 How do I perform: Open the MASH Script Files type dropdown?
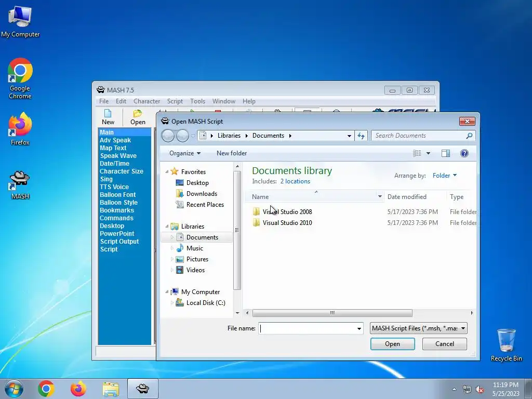point(419,328)
